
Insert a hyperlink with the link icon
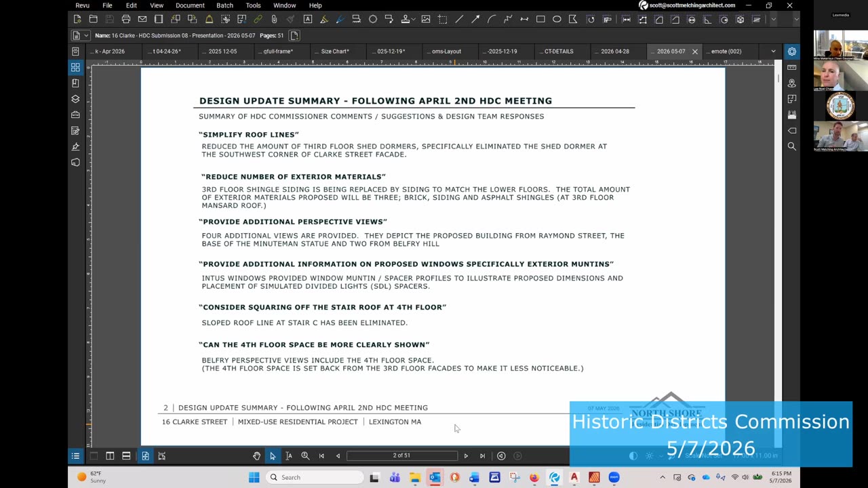(x=258, y=19)
